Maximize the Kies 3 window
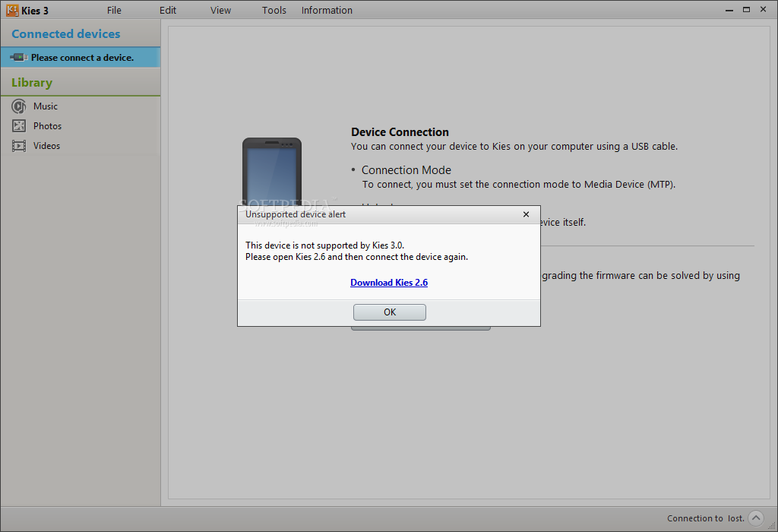The height and width of the screenshot is (532, 778). click(x=746, y=10)
